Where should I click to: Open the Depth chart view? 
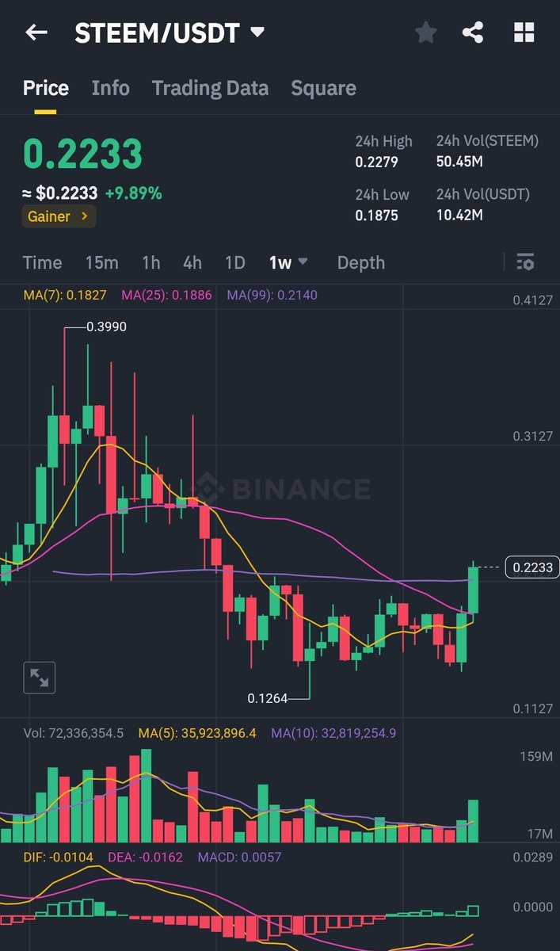[361, 262]
